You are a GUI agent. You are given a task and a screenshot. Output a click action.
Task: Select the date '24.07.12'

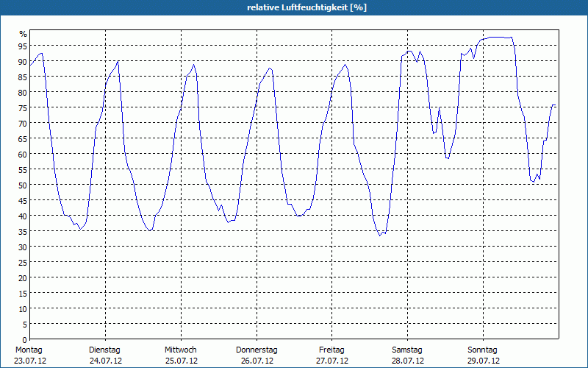(x=106, y=361)
